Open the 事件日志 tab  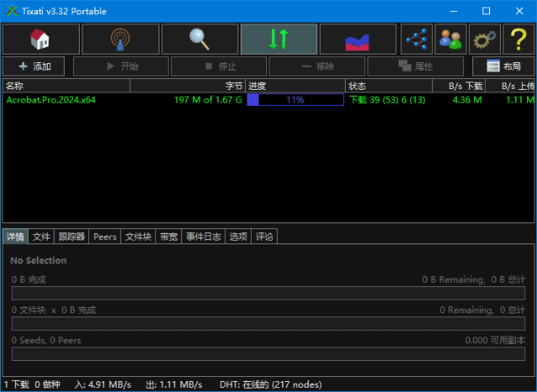[x=204, y=237]
